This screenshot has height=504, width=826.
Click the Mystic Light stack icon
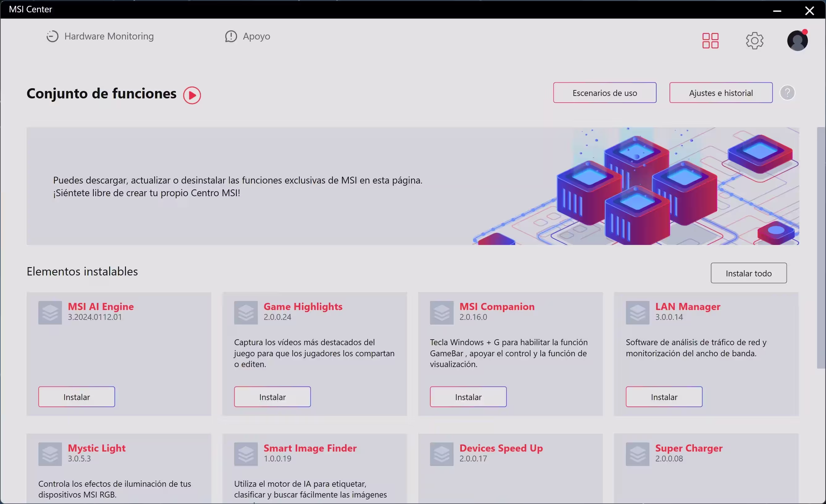point(50,454)
